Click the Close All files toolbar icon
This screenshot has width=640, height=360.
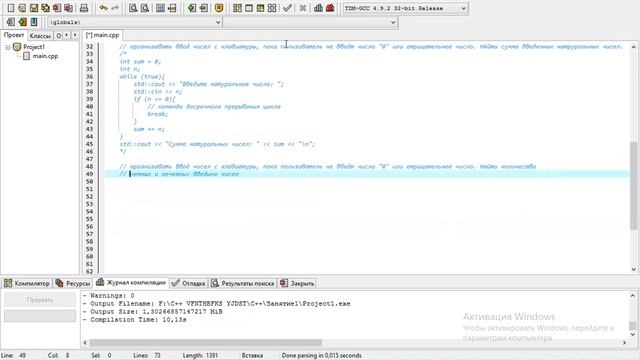(x=68, y=8)
